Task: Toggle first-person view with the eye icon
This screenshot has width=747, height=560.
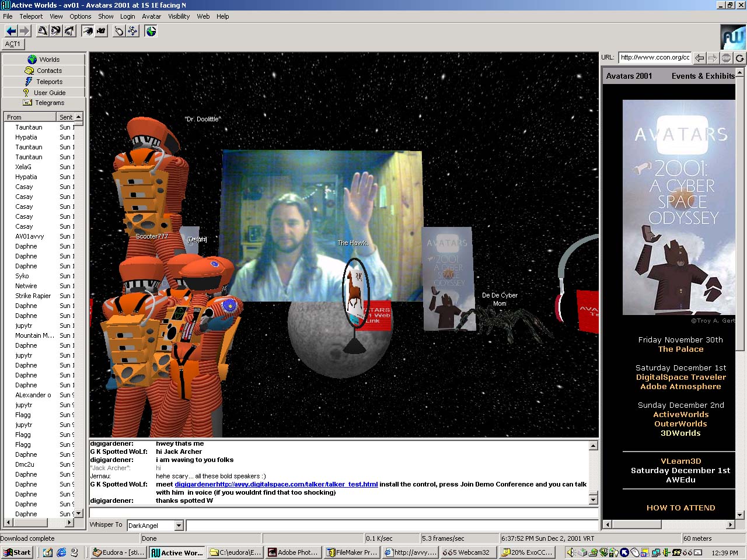Action: pos(88,31)
